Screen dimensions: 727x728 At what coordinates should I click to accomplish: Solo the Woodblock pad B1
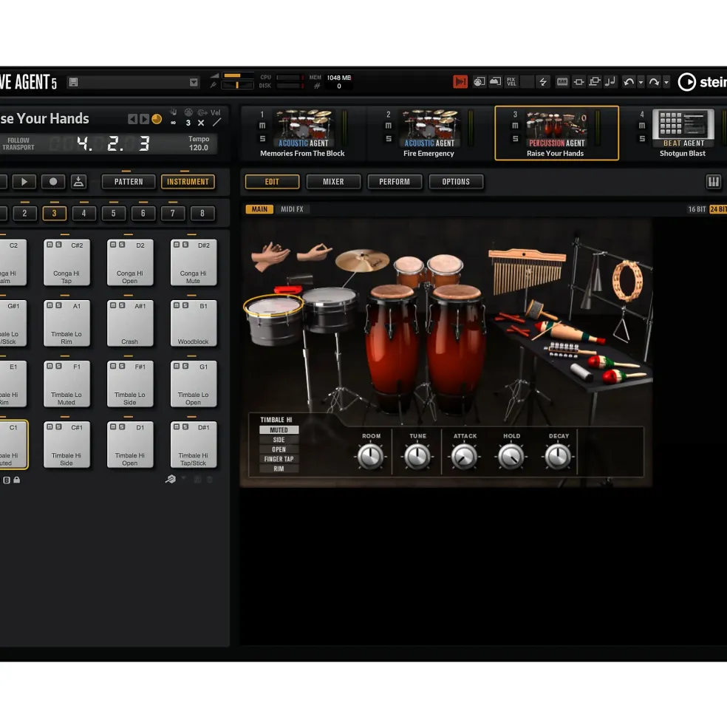click(185, 305)
